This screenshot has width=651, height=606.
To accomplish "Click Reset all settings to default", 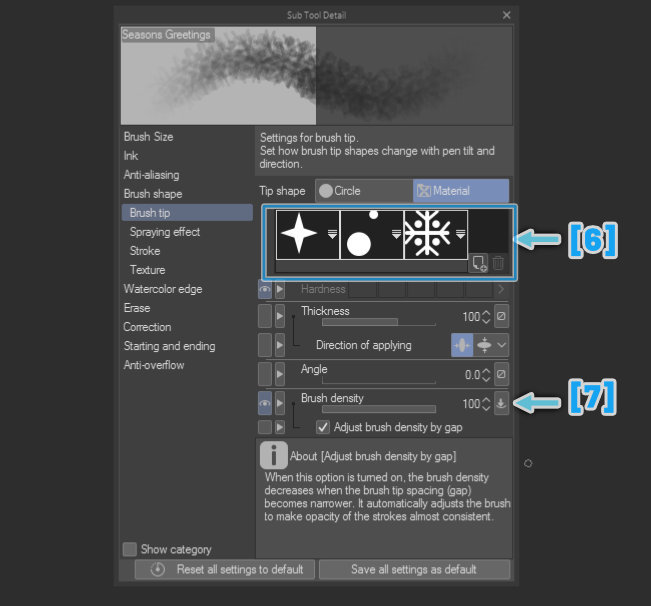I will coord(225,569).
